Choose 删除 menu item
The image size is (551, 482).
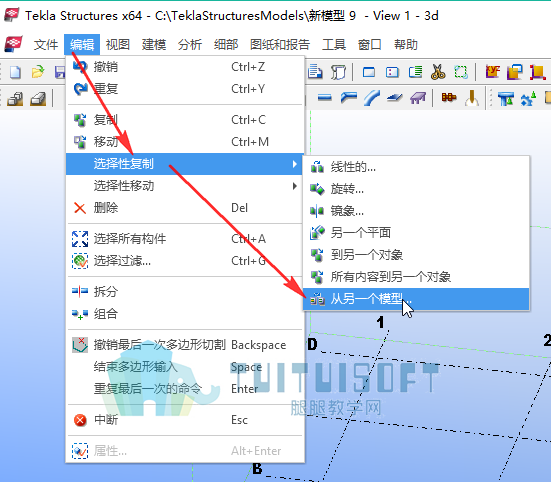185,208
